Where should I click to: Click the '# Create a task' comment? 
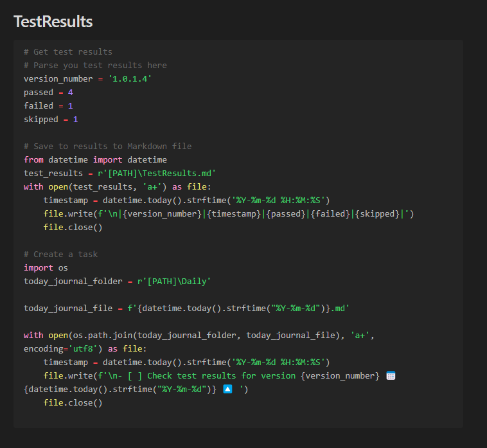point(60,254)
